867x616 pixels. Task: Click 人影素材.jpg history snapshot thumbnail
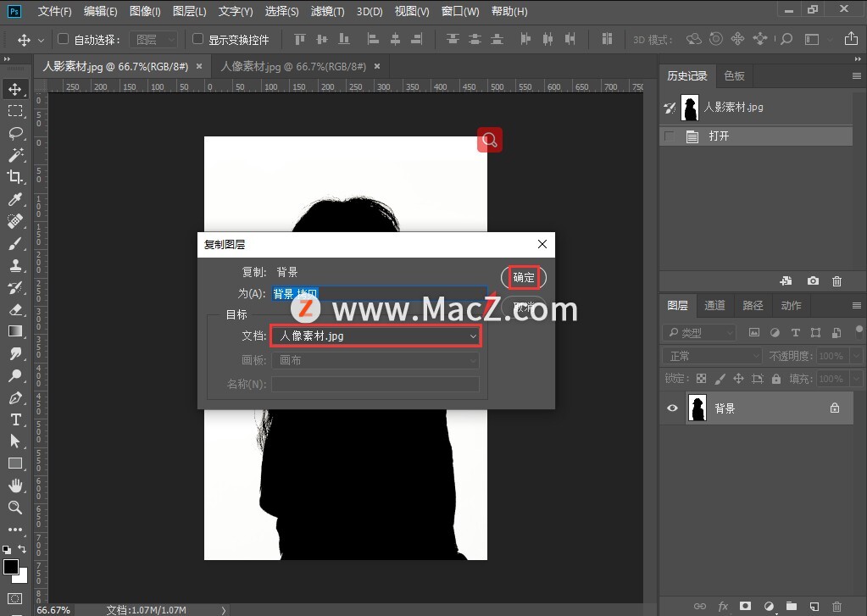tap(690, 108)
